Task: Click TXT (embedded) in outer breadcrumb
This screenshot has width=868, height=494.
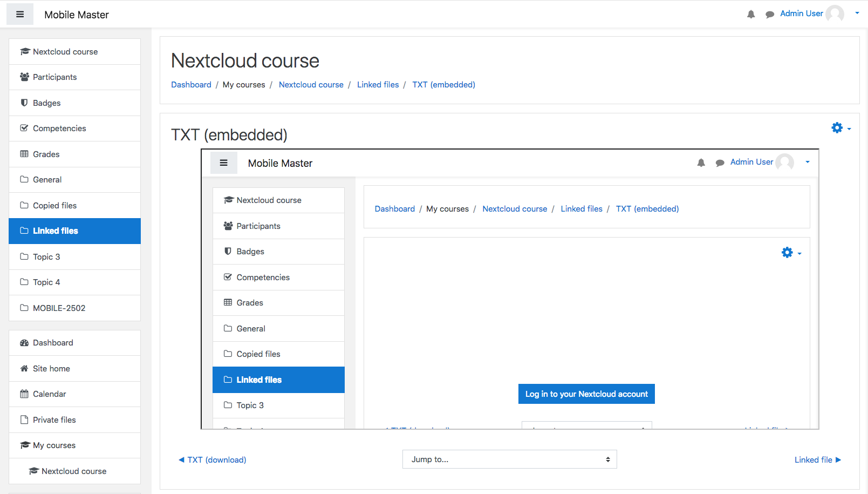Action: point(444,85)
